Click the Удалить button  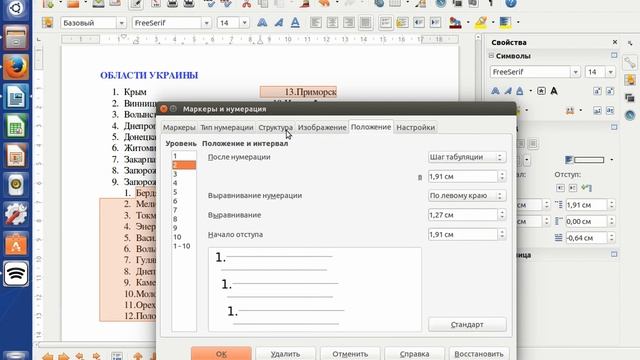pyautogui.click(x=285, y=353)
